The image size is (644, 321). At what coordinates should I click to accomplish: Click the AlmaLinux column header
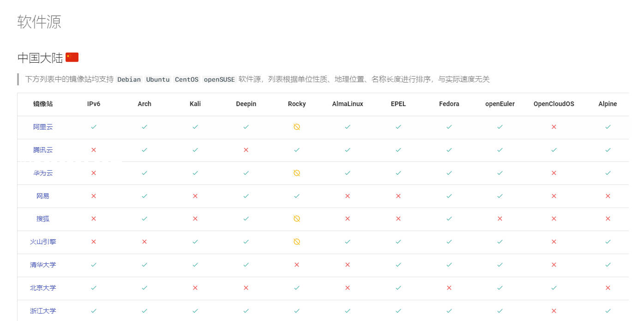348,104
